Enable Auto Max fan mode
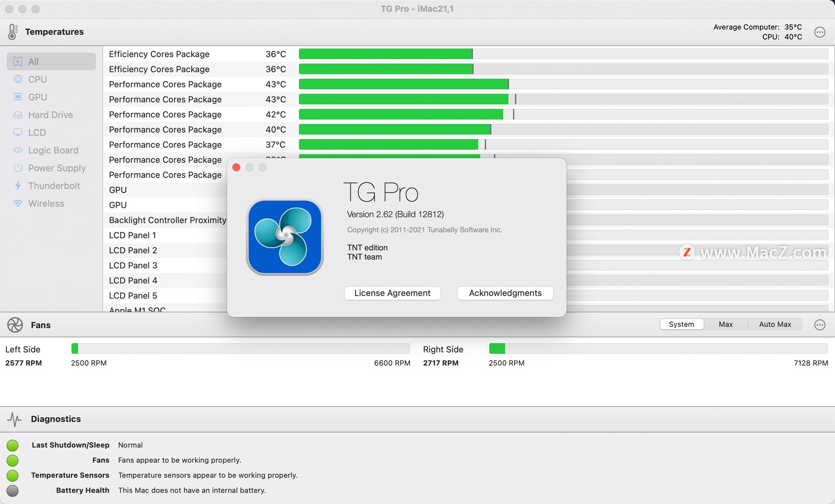 pyautogui.click(x=775, y=324)
